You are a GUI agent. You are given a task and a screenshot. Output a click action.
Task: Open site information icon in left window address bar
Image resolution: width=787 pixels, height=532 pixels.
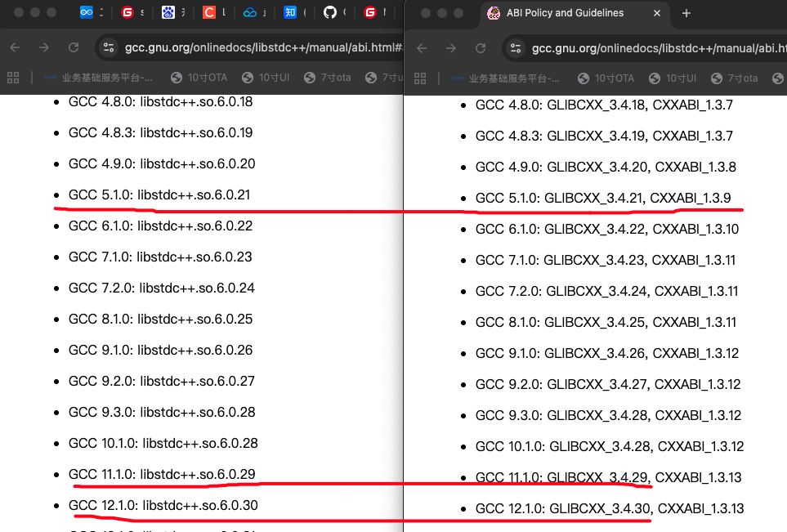pyautogui.click(x=109, y=47)
